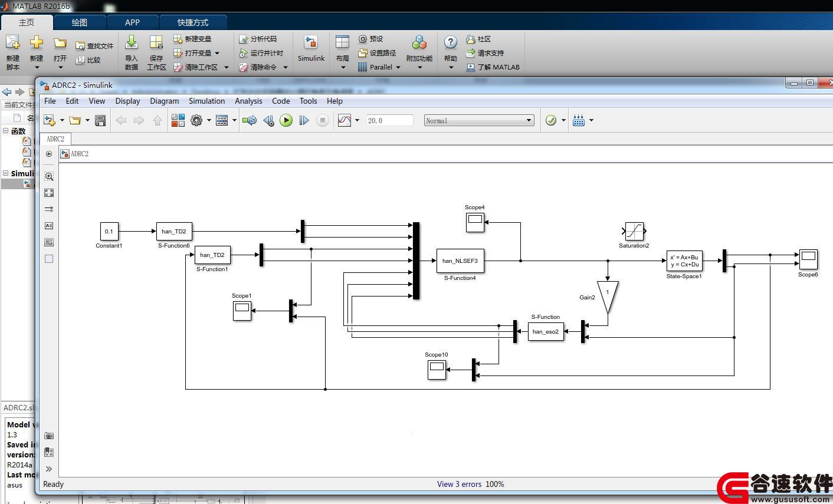This screenshot has height=504, width=833.
Task: Expand the Data Inspector dropdown arrow
Action: (x=357, y=120)
